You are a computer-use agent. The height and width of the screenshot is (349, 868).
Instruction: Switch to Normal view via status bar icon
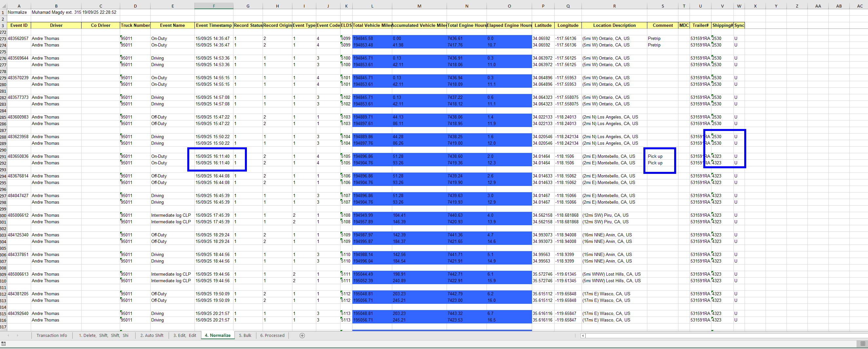862,343
